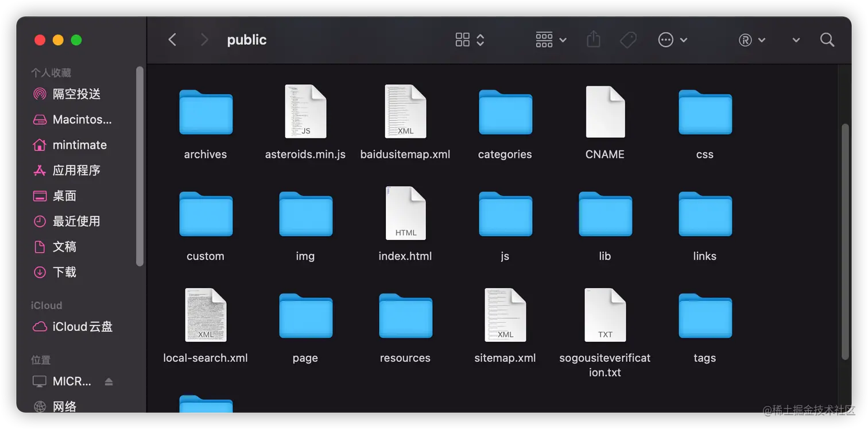Image resolution: width=868 pixels, height=429 pixels.
Task: Select the img folder icon
Action: (x=305, y=214)
